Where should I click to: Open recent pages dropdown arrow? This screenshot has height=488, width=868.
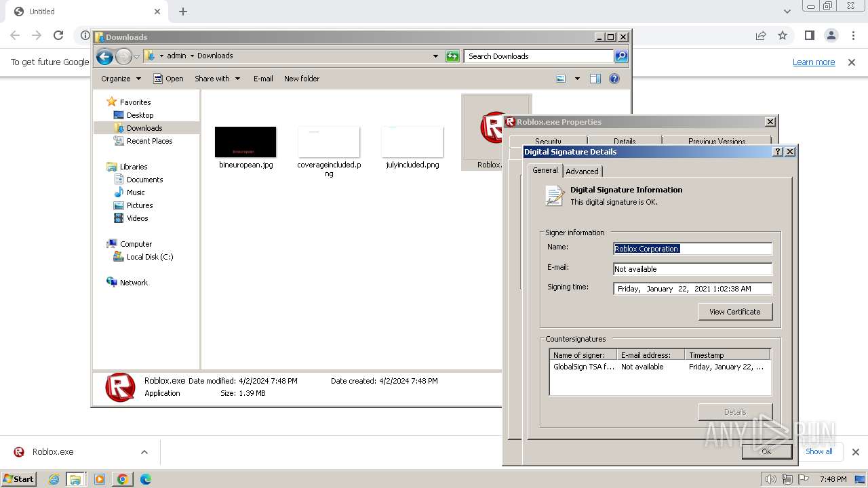tap(136, 56)
